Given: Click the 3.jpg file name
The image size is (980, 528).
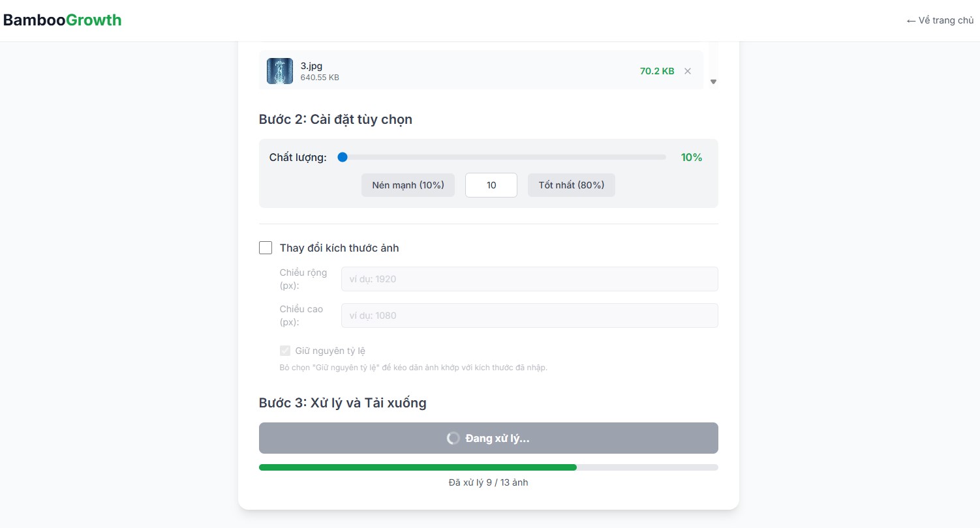Looking at the screenshot, I should pos(311,66).
